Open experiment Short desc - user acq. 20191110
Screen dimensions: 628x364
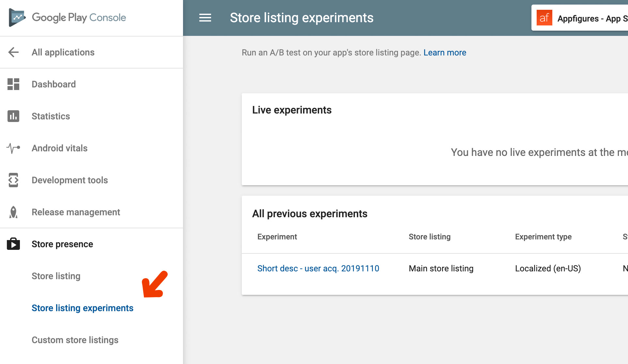pos(318,268)
